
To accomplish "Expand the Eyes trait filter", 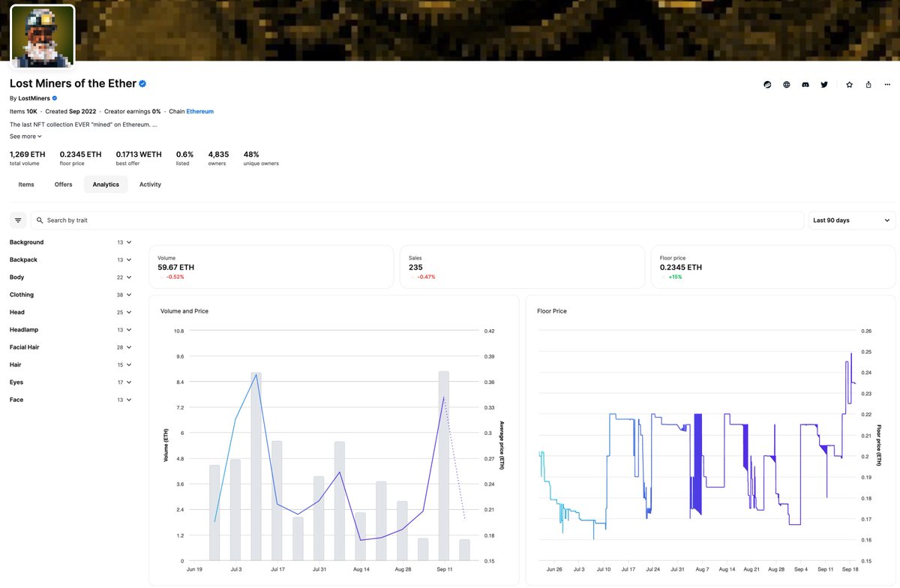I will point(70,382).
